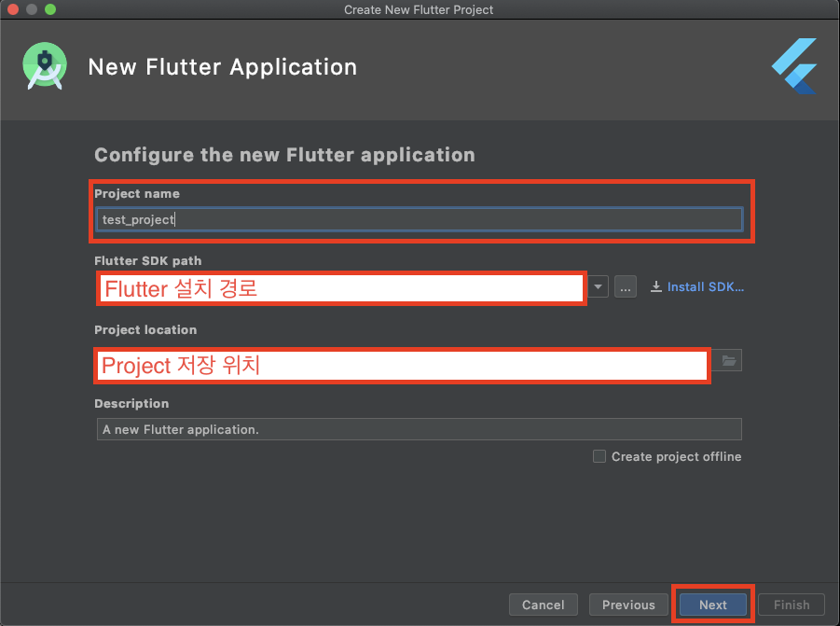Click the Install SDK... link
840x626 pixels.
point(705,286)
